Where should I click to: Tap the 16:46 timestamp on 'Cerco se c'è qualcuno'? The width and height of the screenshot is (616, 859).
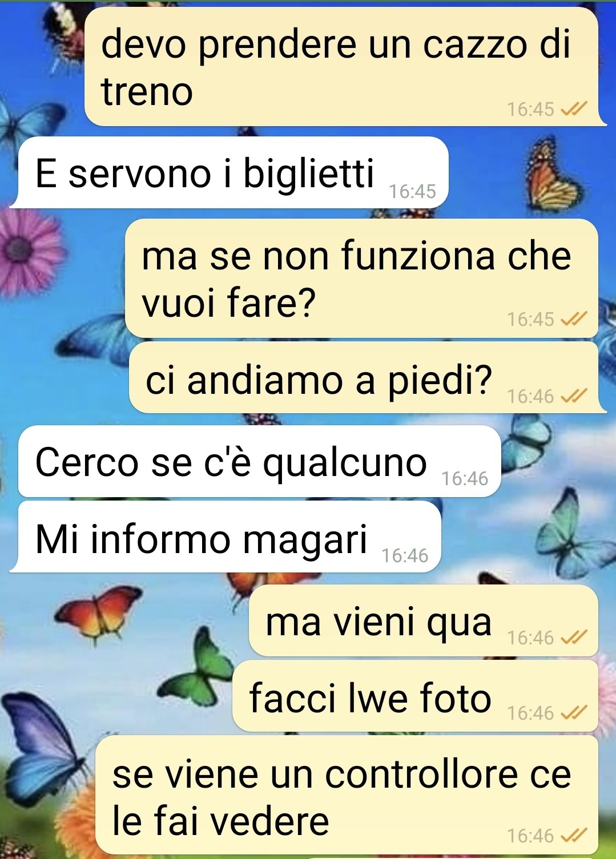(x=465, y=478)
